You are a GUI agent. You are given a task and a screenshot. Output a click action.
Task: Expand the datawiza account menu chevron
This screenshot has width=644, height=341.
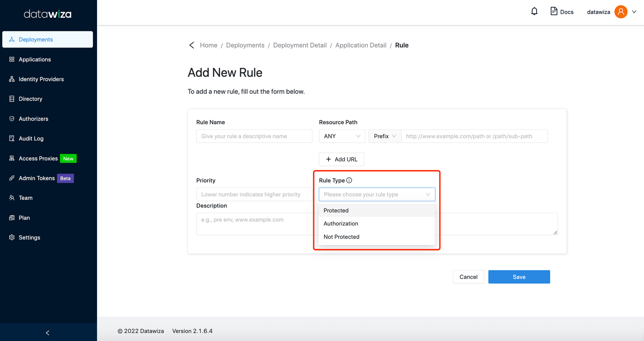pyautogui.click(x=634, y=12)
